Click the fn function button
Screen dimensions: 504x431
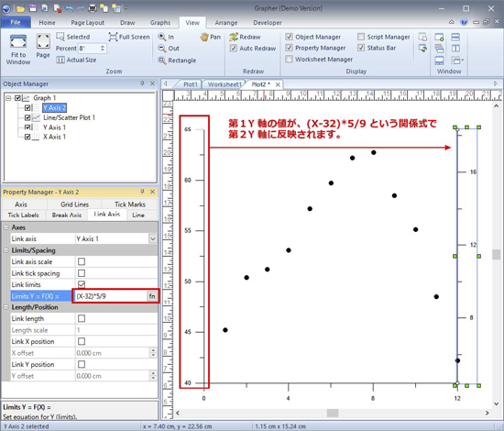pyautogui.click(x=152, y=296)
